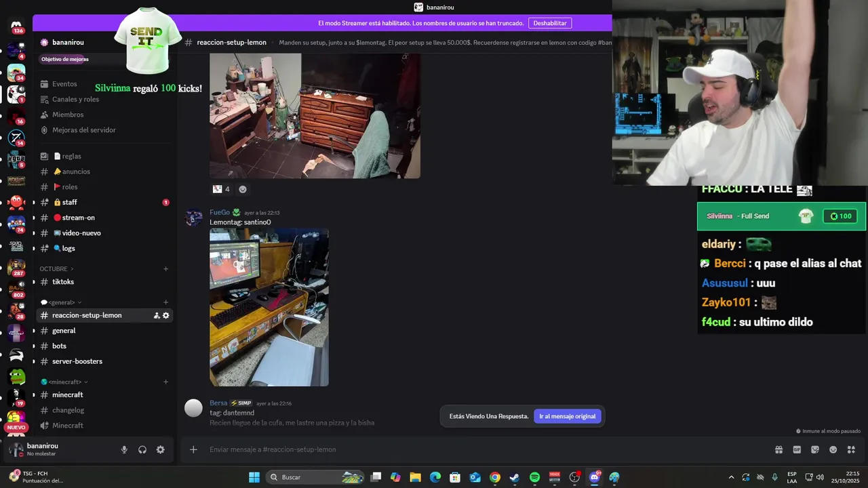The width and height of the screenshot is (868, 488).
Task: Open Discord user settings gear
Action: click(161, 449)
